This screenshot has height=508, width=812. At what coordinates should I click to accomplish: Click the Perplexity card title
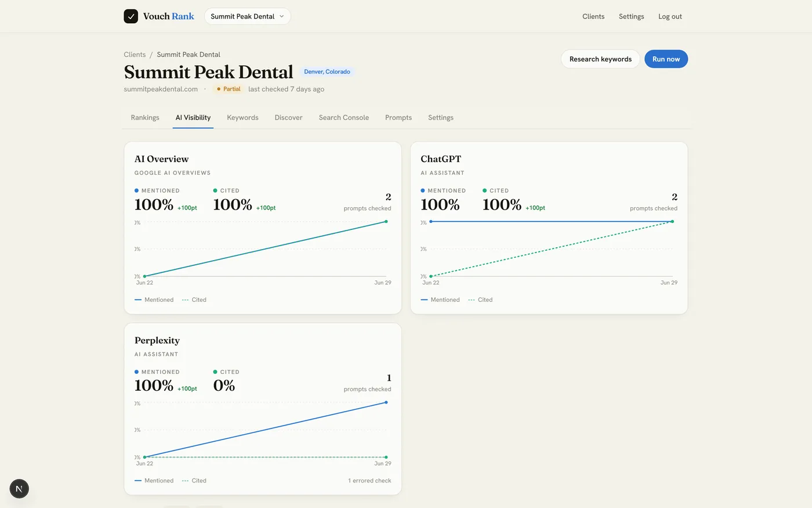click(x=157, y=340)
